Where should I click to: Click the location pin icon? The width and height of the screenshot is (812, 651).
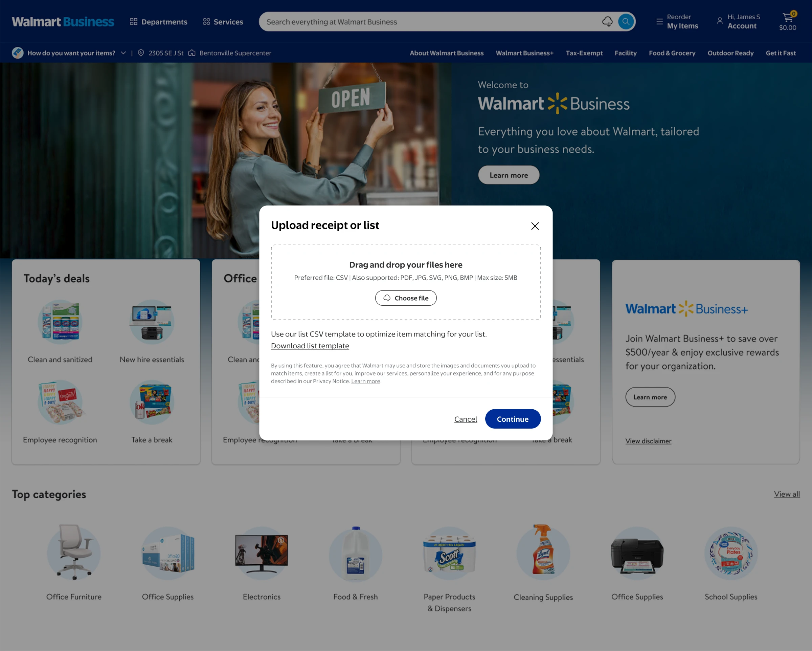(x=141, y=53)
